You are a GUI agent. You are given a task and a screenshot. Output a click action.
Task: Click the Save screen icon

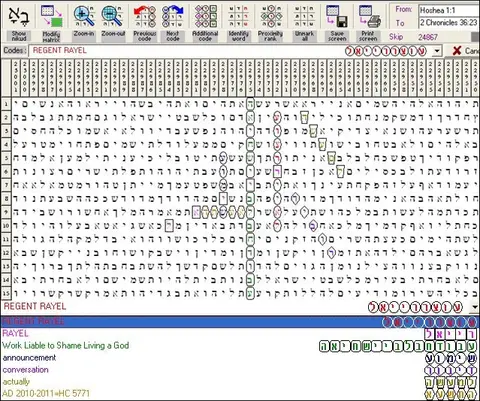coord(337,16)
